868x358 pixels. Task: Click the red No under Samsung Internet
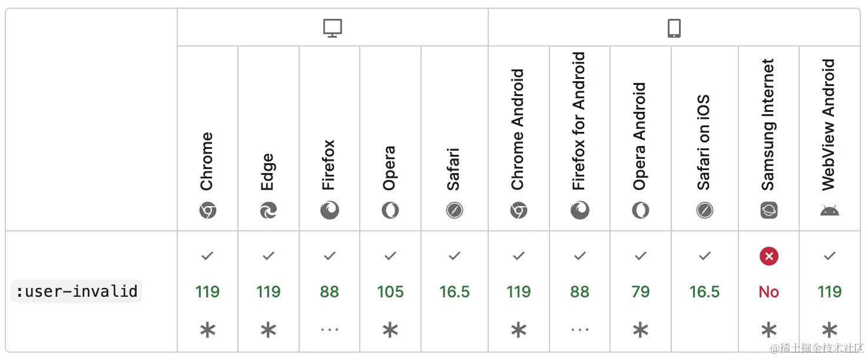[x=768, y=291]
